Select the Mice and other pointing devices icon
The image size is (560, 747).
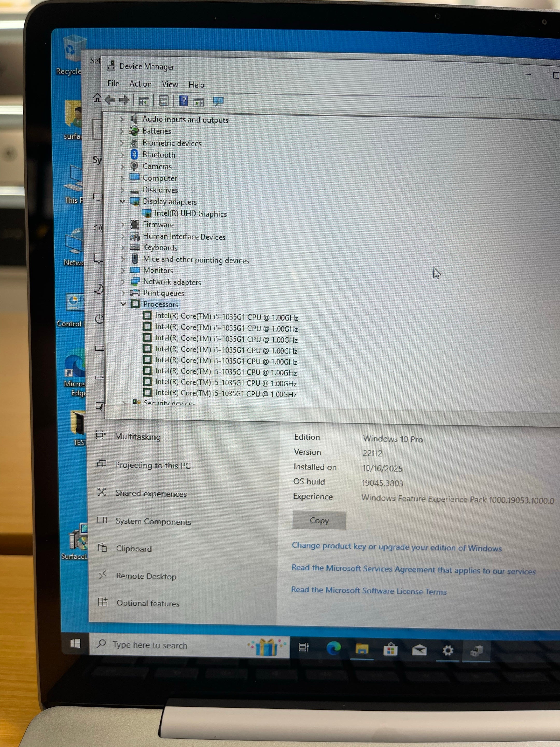pyautogui.click(x=135, y=259)
